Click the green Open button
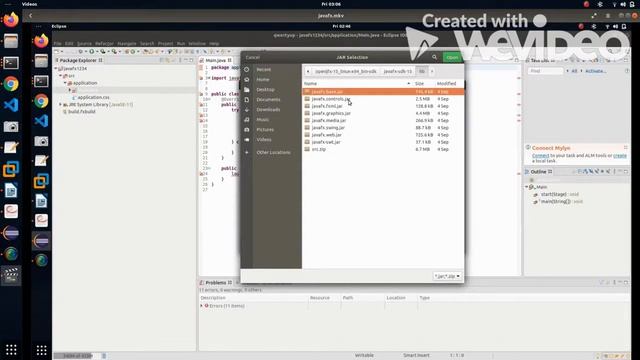 point(452,57)
